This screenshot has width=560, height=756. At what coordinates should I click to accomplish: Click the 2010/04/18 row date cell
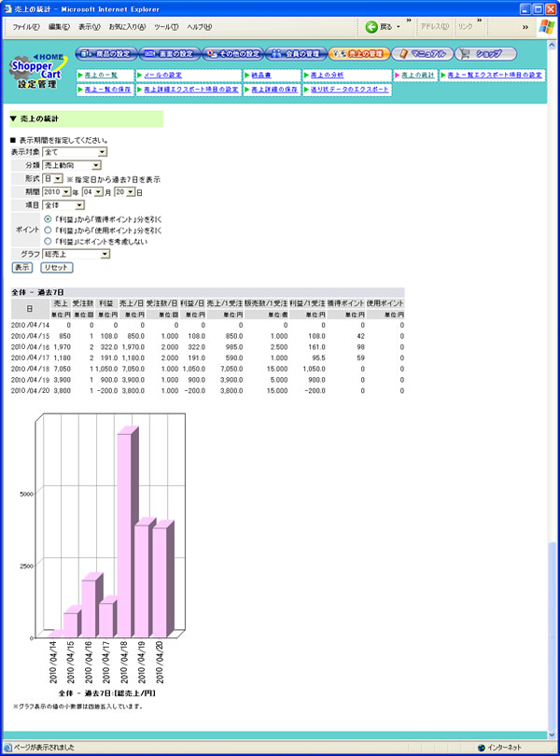coord(31,369)
